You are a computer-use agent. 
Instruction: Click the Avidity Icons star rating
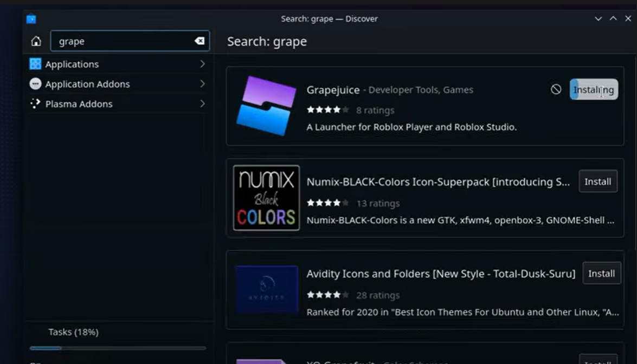327,295
